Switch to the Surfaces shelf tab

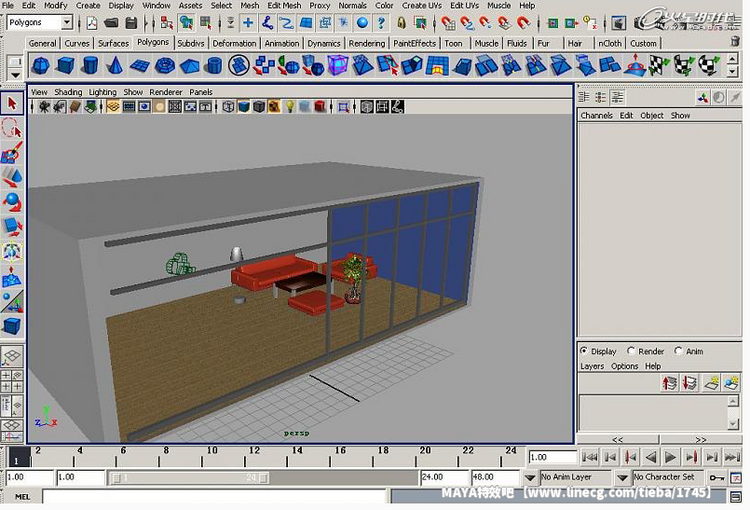tap(113, 43)
